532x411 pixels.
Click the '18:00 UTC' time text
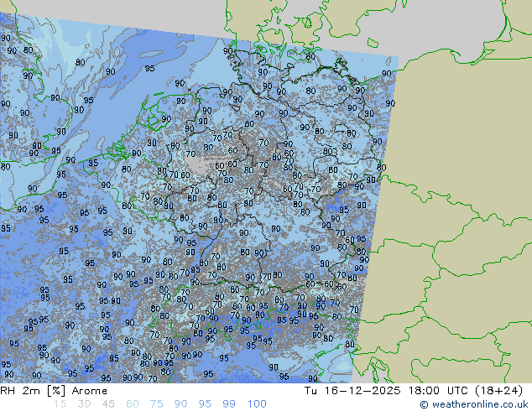click(436, 391)
